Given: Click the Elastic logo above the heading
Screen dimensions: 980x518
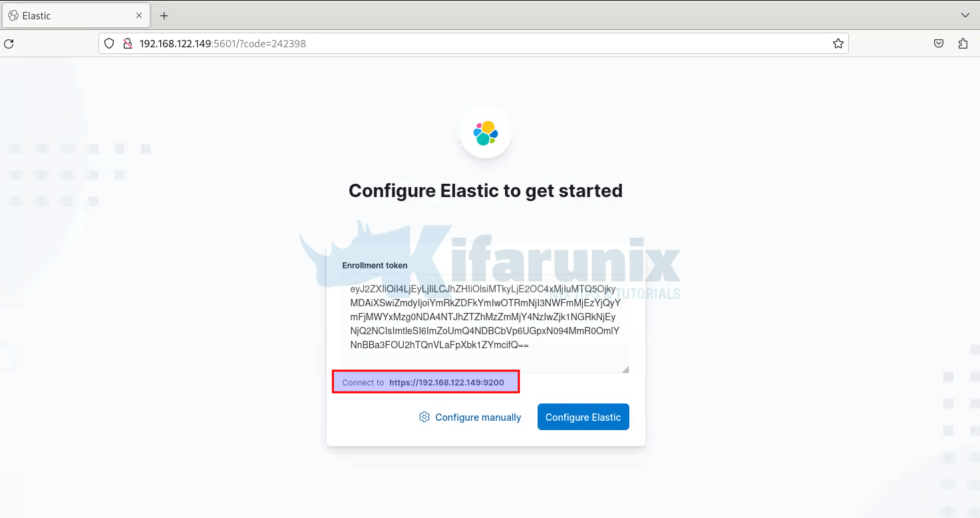Looking at the screenshot, I should (486, 132).
